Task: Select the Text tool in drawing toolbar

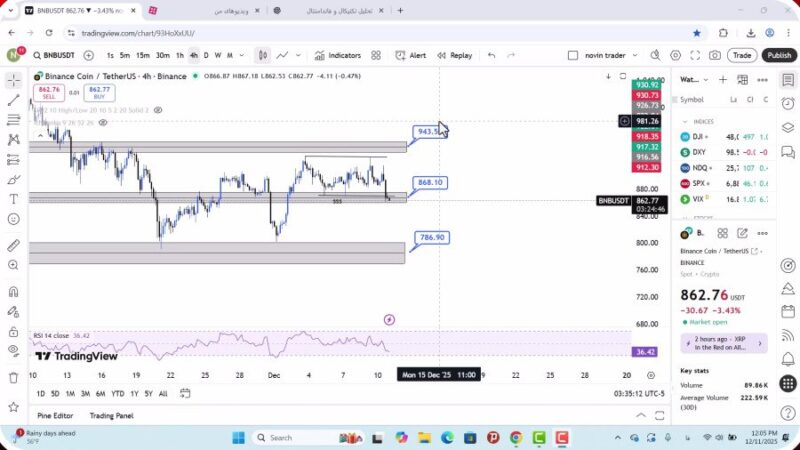Action: coord(13,199)
